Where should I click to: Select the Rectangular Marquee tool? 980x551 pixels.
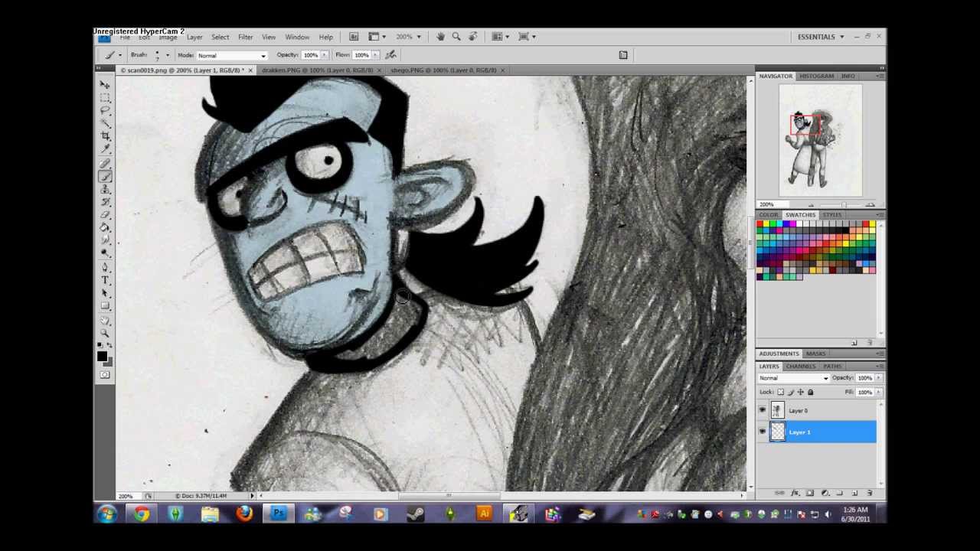[x=105, y=97]
